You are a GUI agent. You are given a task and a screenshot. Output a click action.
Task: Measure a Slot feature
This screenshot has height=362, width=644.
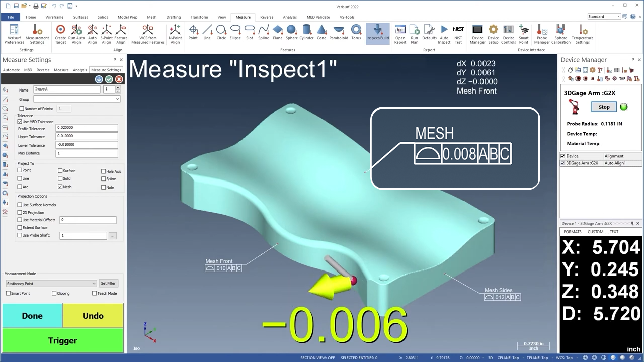[250, 32]
